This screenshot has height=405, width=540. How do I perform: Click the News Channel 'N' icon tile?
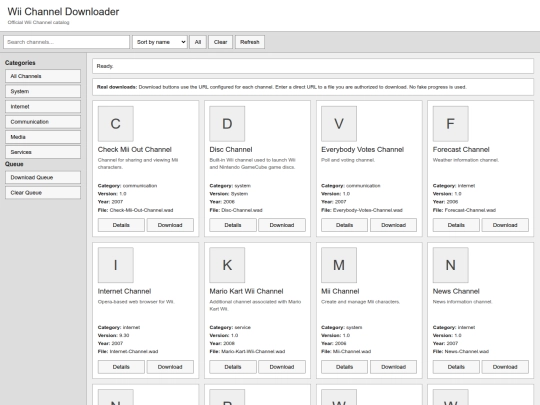coord(450,265)
